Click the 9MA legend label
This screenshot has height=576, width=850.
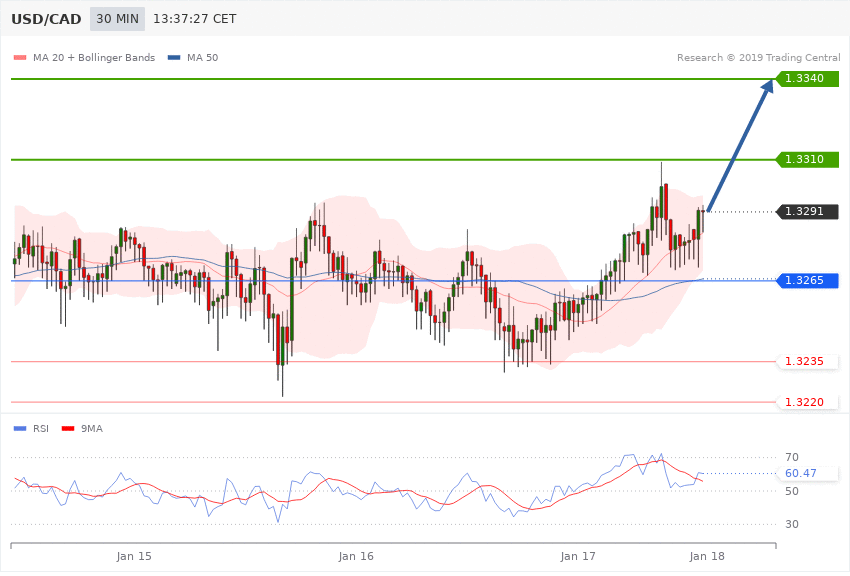tap(92, 429)
